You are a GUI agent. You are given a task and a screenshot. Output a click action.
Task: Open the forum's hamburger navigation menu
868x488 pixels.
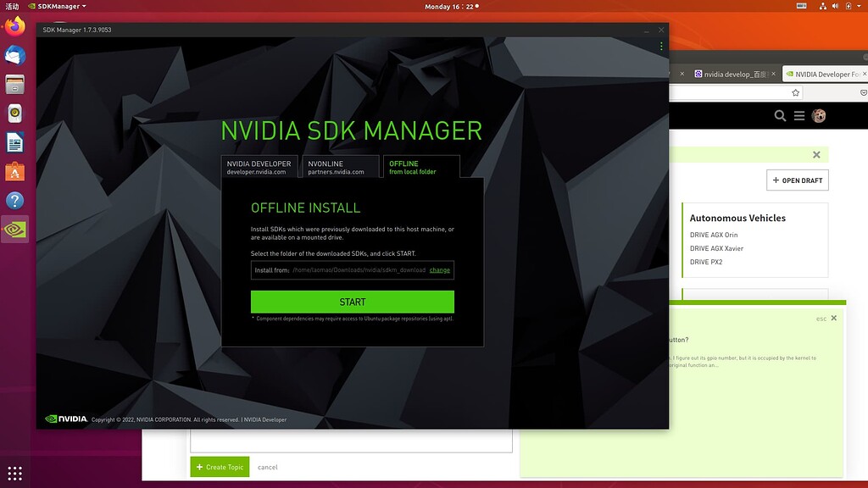click(799, 116)
